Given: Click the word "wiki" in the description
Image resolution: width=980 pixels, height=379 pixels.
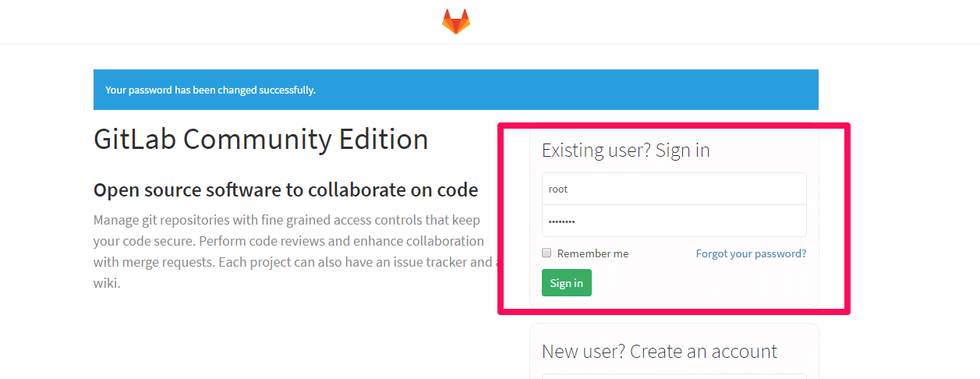Looking at the screenshot, I should 105,283.
